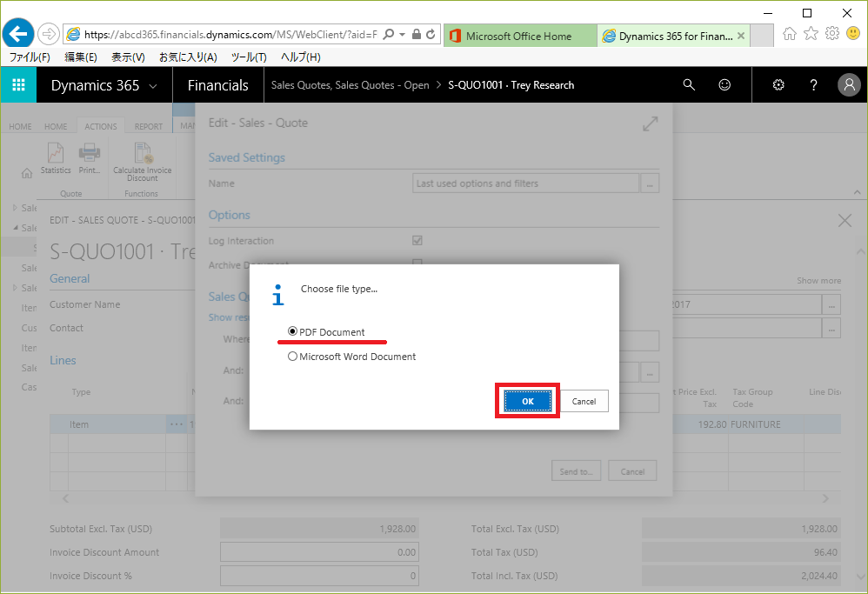The width and height of the screenshot is (868, 594).
Task: Click the Saved Settings section heading
Action: pos(247,157)
